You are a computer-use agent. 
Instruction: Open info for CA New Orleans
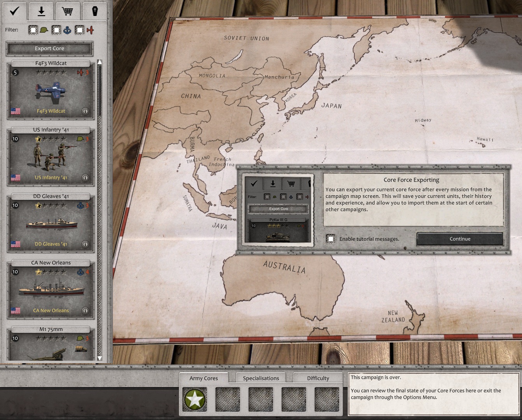(85, 311)
